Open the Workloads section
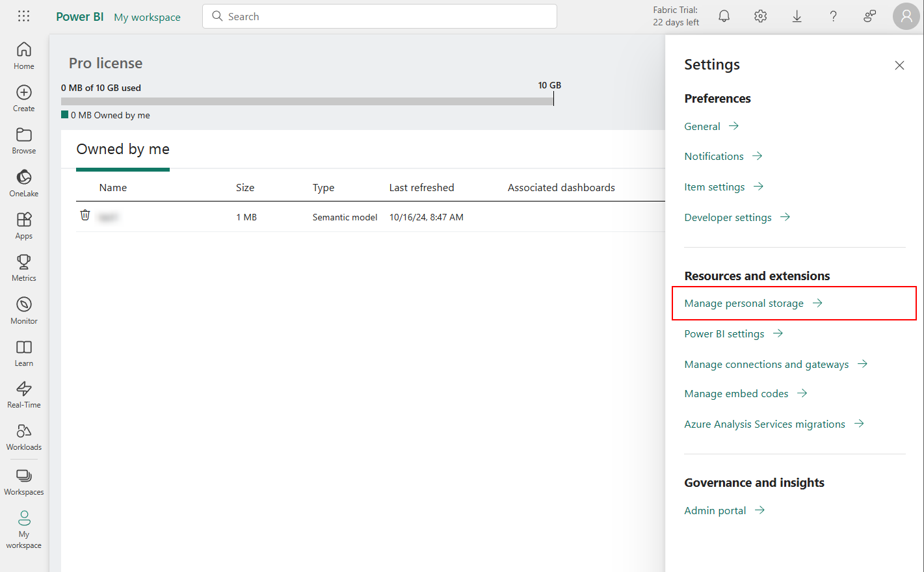Screen dimensions: 924x572 (23, 435)
